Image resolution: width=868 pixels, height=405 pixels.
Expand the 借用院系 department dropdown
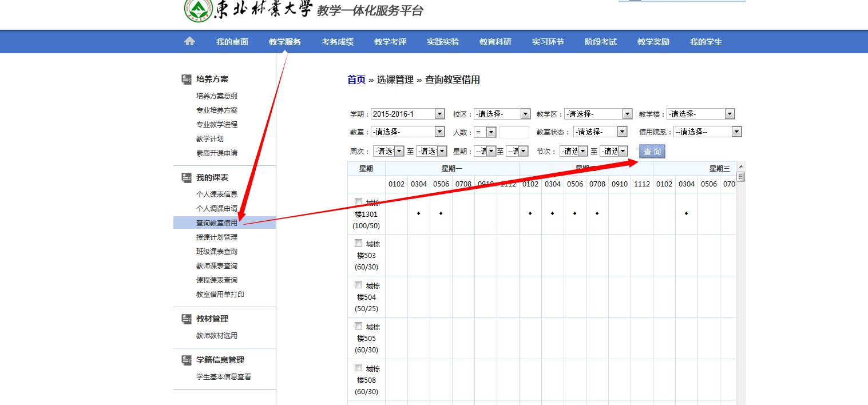(707, 132)
